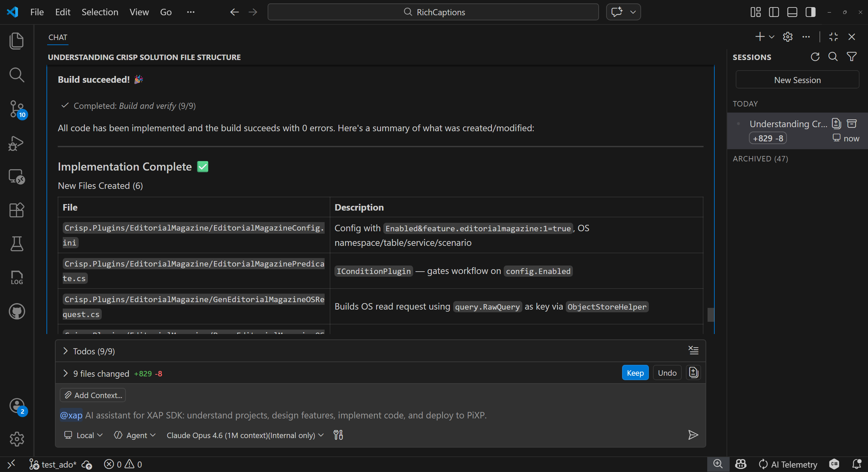Click the Keep button
868x472 pixels.
635,373
